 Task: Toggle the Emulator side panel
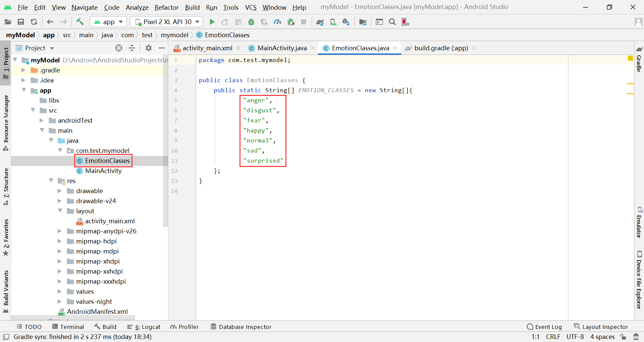pos(639,223)
